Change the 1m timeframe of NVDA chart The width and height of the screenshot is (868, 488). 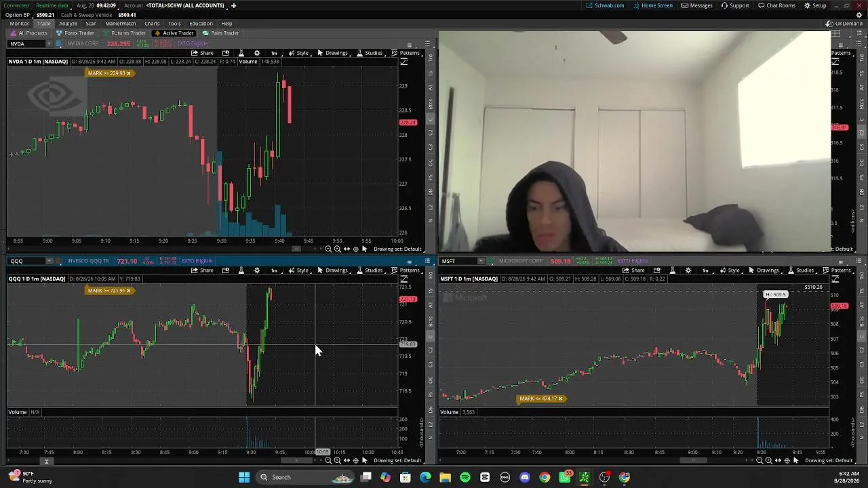point(274,53)
